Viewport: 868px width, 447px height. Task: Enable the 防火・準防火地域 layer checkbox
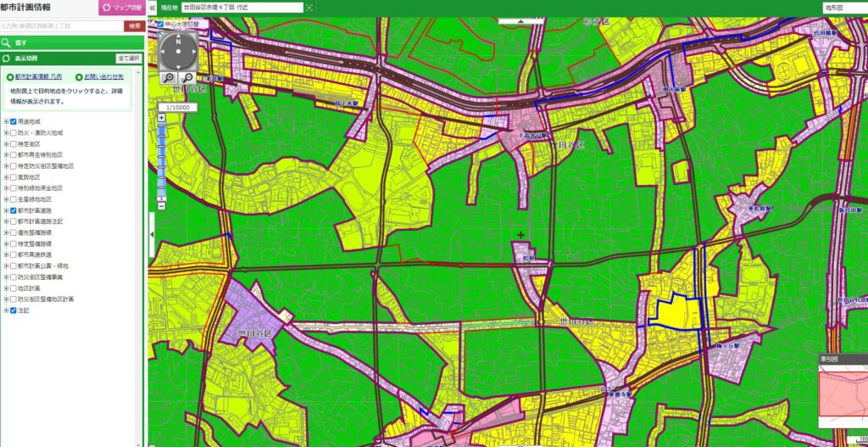click(14, 133)
